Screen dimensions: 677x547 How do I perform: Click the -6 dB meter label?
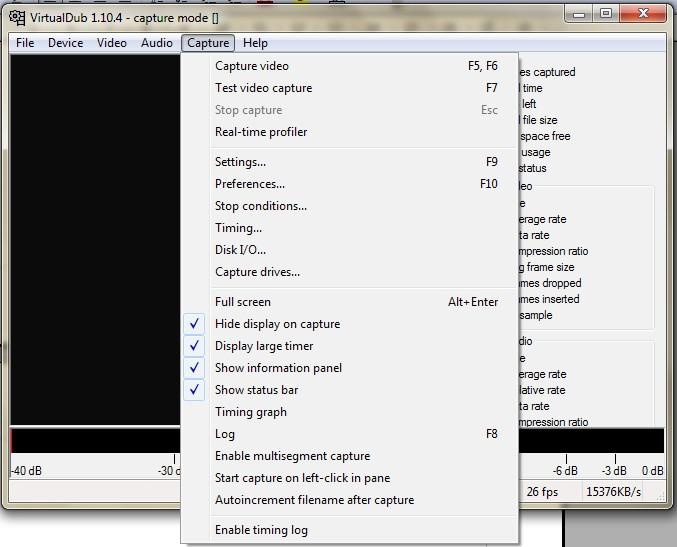565,471
